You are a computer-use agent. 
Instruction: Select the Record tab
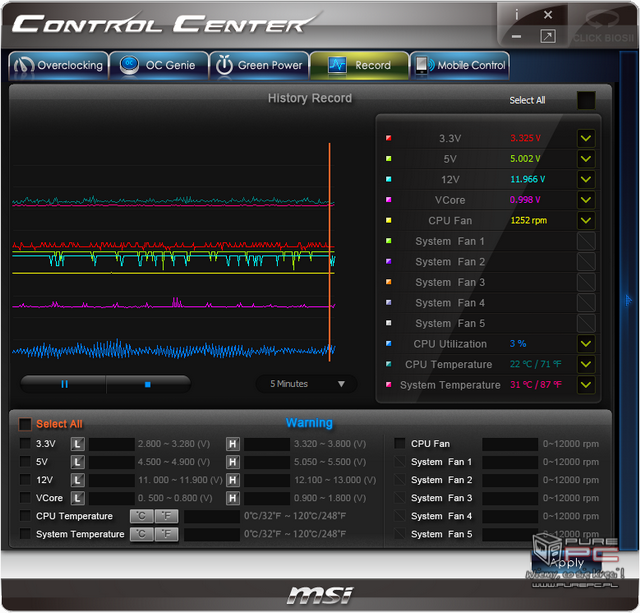click(359, 65)
